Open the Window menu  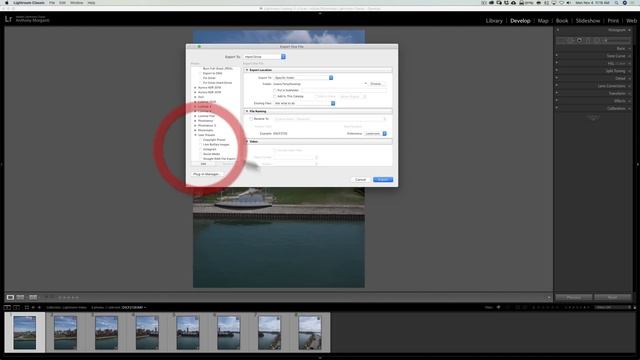tap(76, 3)
